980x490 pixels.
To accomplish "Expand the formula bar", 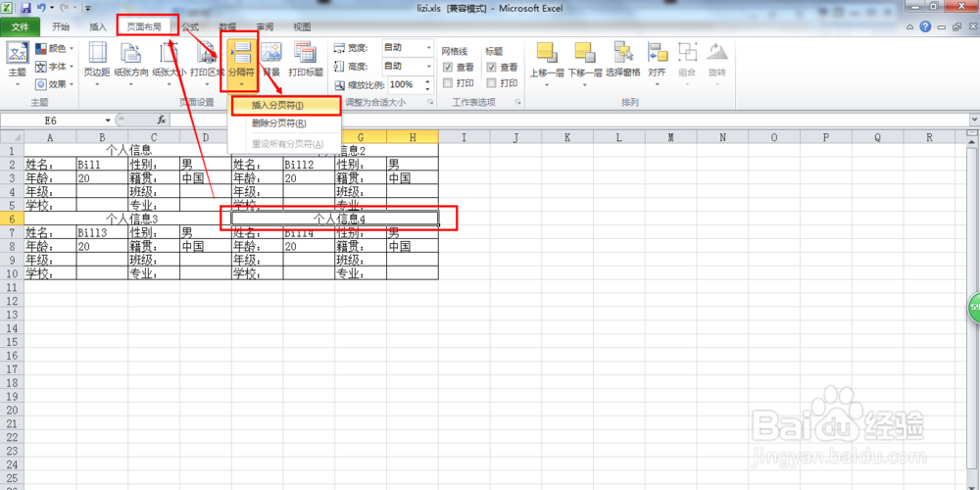I will pos(974,120).
